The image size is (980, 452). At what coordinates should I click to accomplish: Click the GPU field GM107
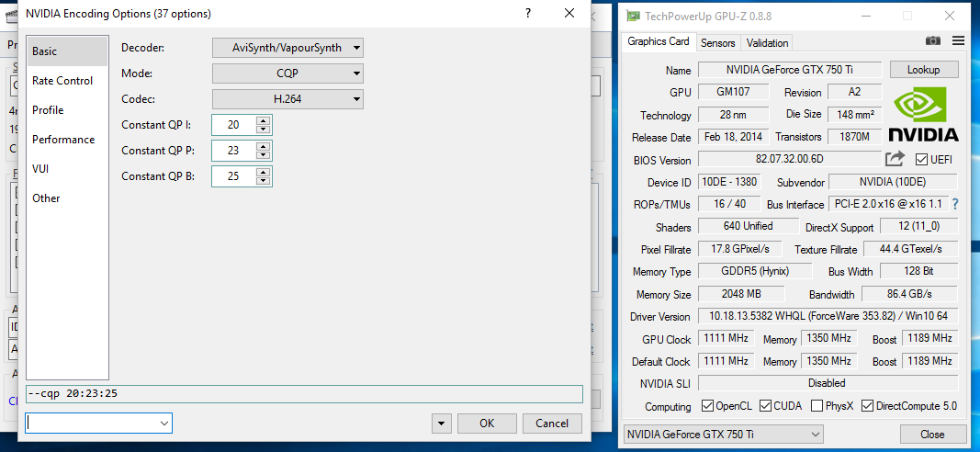[733, 91]
